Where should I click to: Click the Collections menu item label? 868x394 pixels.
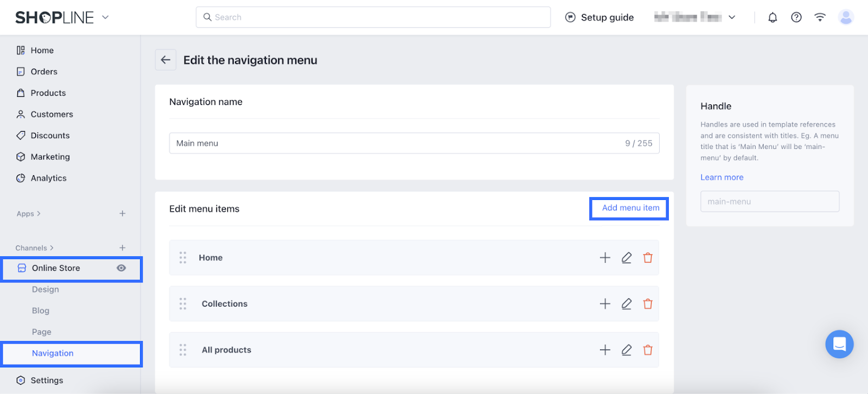[225, 303]
